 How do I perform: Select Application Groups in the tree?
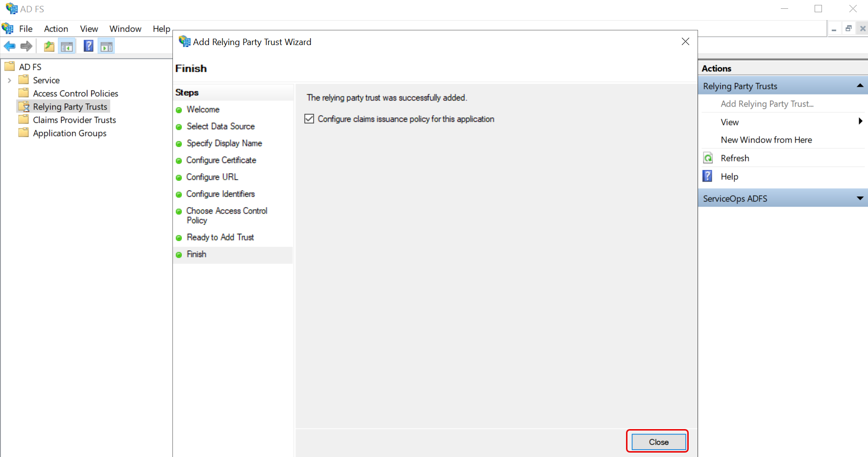coord(70,133)
